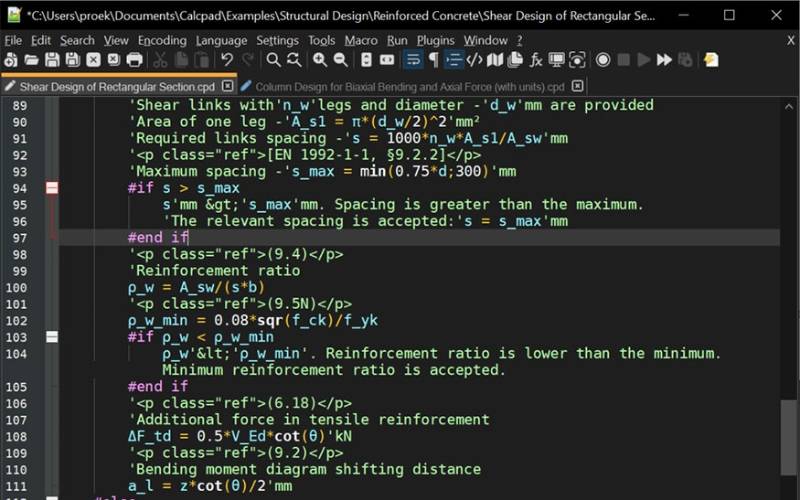Toggle the Indent Guide button
800x500 pixels.
455,61
